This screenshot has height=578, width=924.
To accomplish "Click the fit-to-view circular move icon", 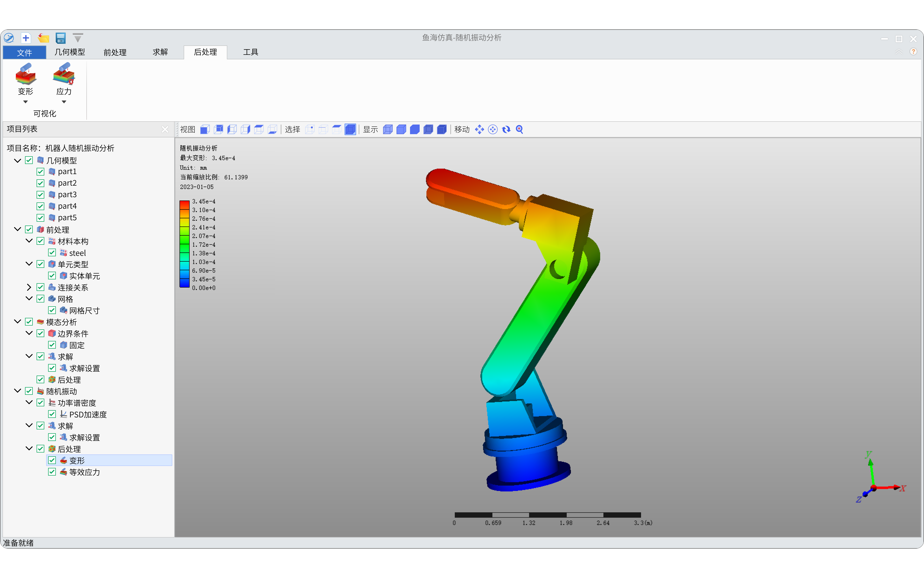I will (x=493, y=130).
